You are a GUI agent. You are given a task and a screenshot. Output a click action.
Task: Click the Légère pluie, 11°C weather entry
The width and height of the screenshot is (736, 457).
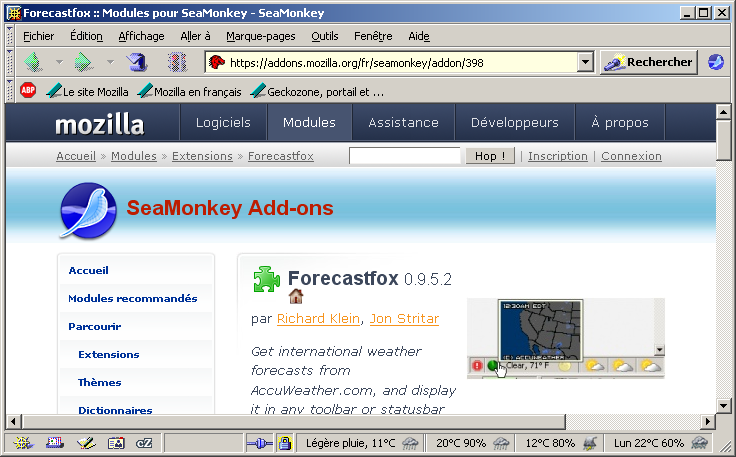pyautogui.click(x=360, y=442)
